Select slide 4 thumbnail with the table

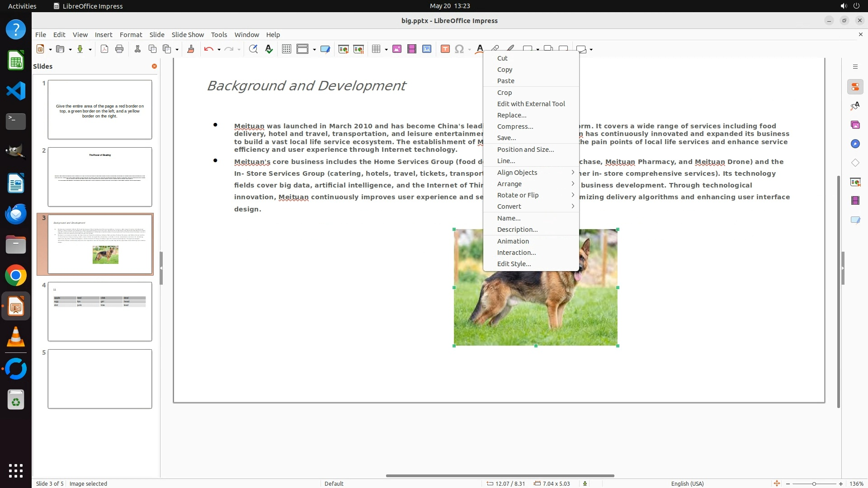click(99, 311)
